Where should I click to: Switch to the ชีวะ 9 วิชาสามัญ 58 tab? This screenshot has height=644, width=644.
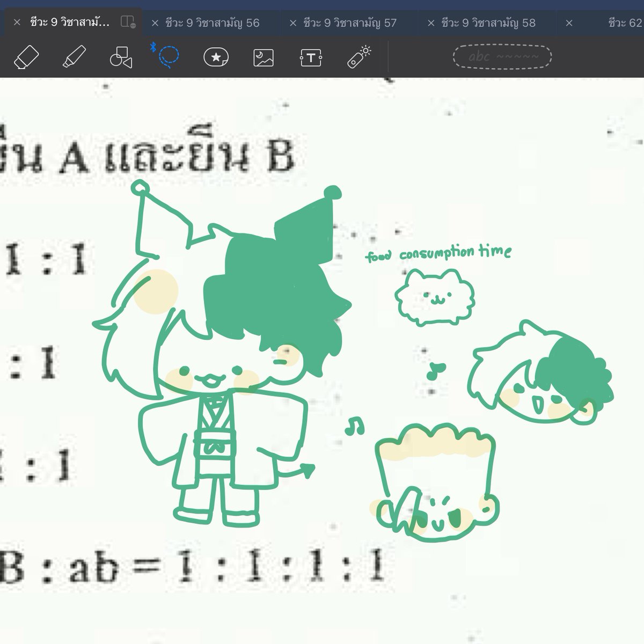(488, 23)
